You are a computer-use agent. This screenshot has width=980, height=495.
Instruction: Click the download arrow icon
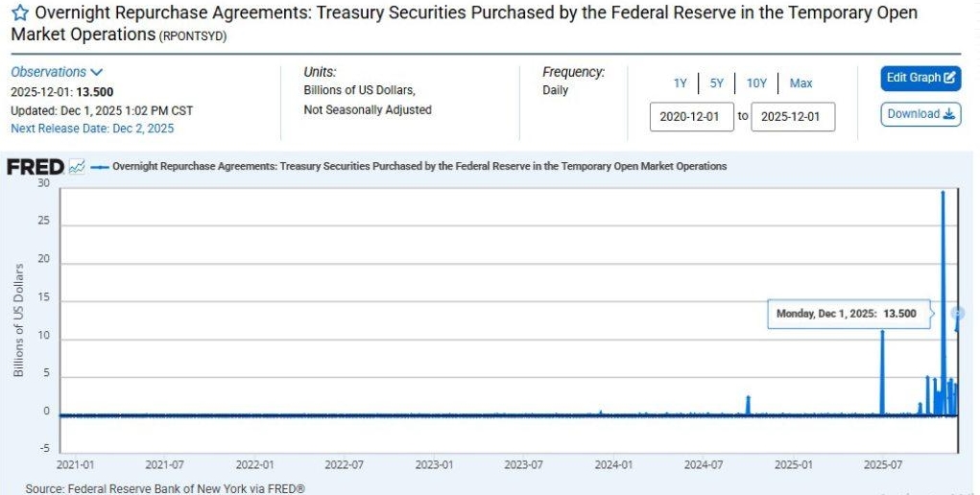(950, 114)
